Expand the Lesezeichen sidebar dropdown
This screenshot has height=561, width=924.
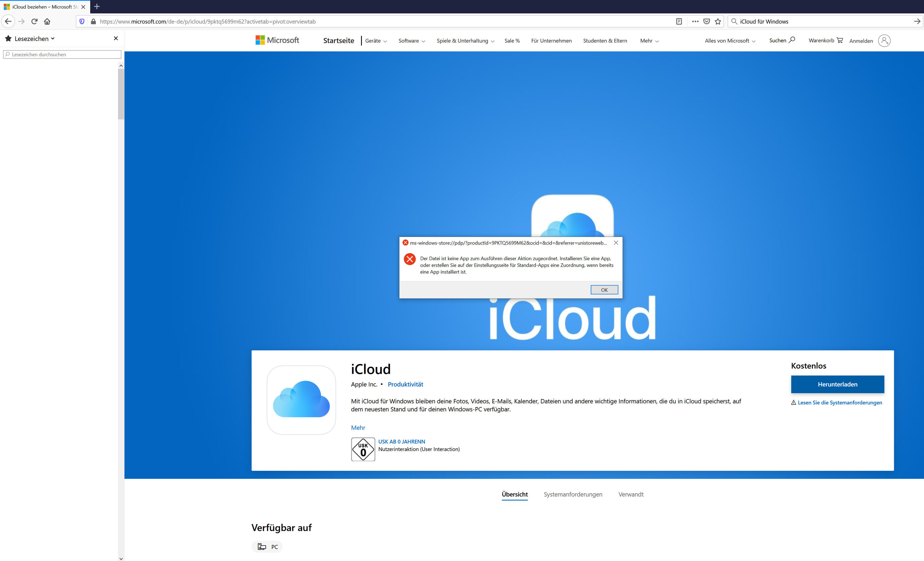click(53, 38)
